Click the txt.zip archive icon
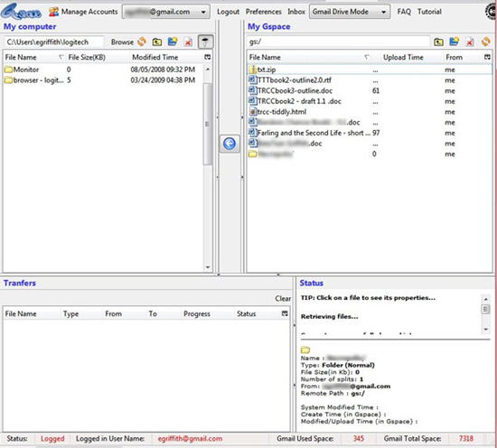The width and height of the screenshot is (497, 448). pos(253,70)
